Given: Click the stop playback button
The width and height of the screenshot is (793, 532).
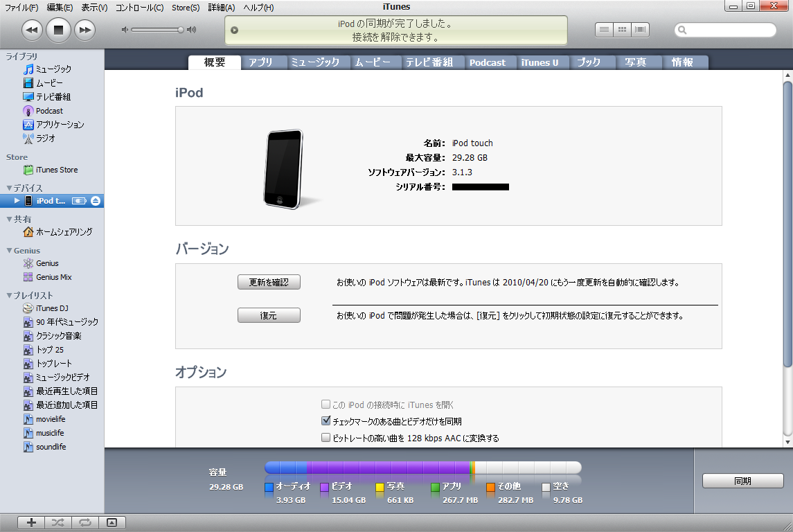Looking at the screenshot, I should tap(58, 30).
